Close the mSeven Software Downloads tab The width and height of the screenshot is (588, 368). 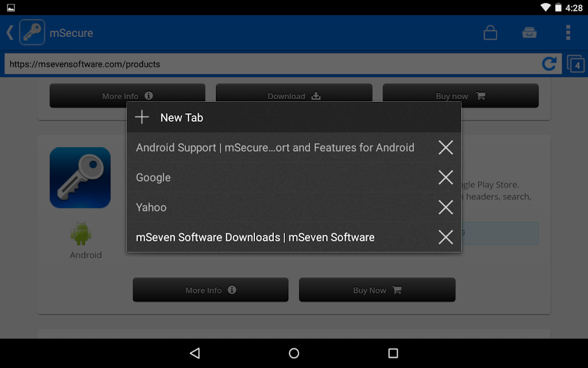[x=446, y=237]
